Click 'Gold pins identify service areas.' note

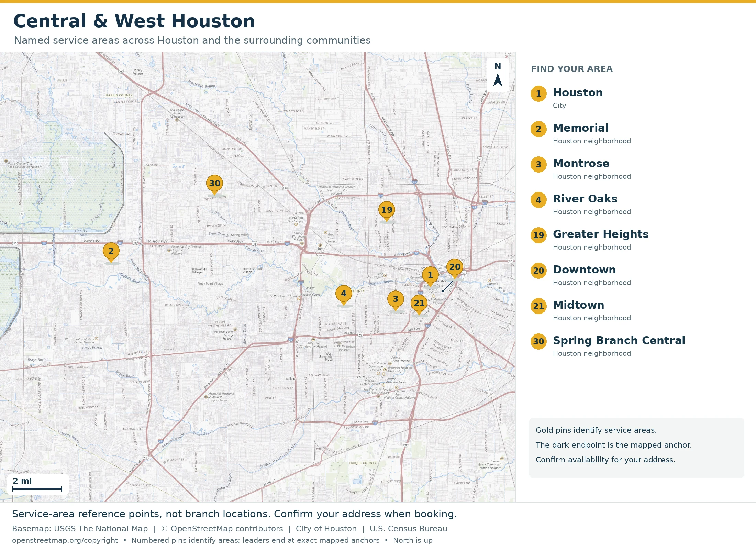click(596, 430)
